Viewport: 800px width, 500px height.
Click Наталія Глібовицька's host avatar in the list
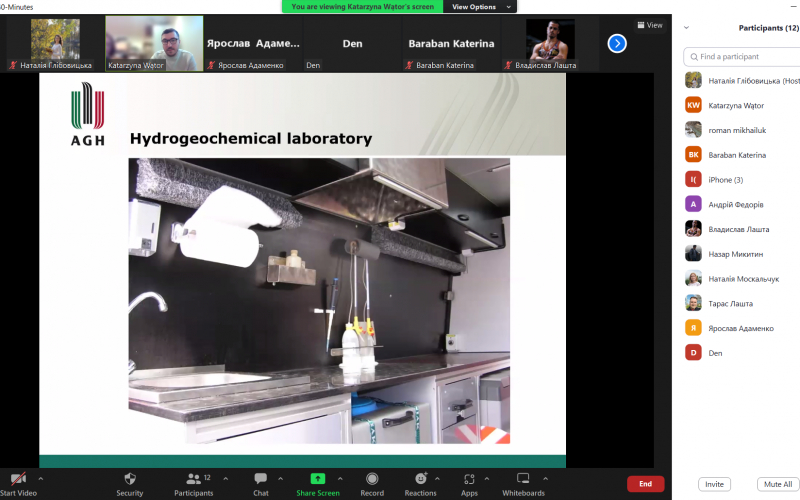(x=693, y=80)
